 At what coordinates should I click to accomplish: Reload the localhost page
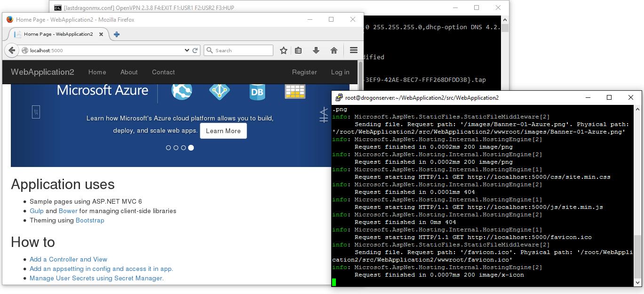tap(195, 50)
